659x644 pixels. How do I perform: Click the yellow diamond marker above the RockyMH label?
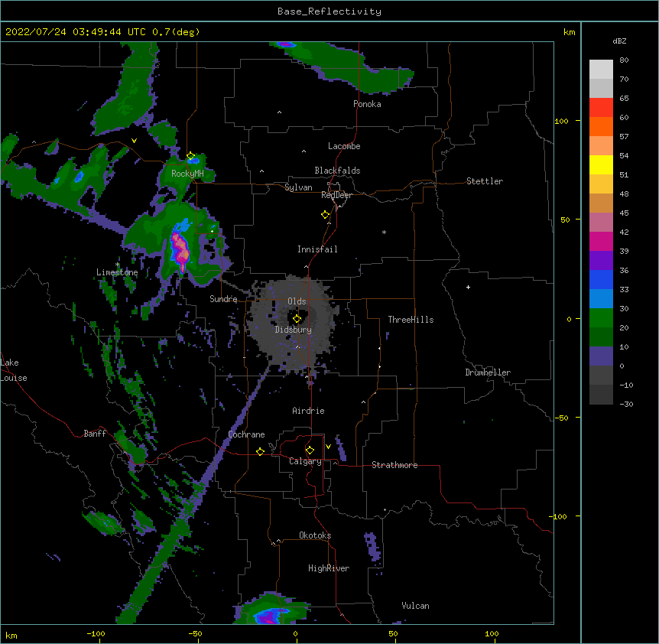click(191, 156)
